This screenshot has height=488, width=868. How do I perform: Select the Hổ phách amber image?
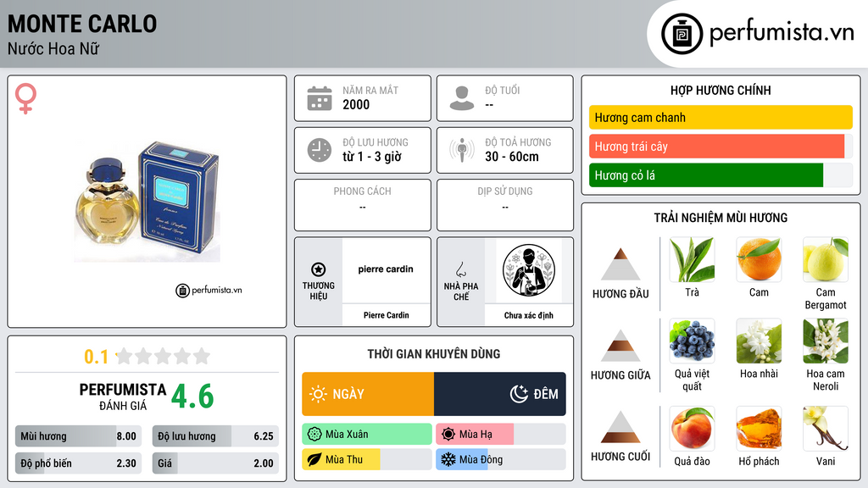pyautogui.click(x=759, y=429)
